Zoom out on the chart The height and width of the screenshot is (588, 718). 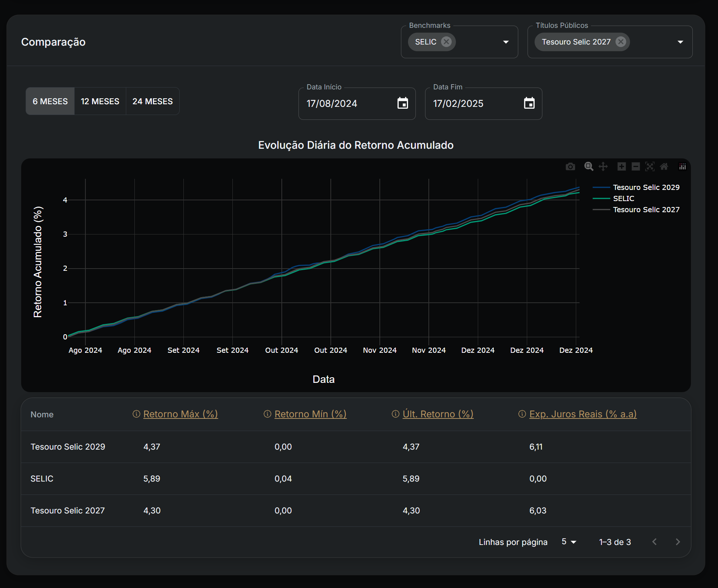click(636, 167)
